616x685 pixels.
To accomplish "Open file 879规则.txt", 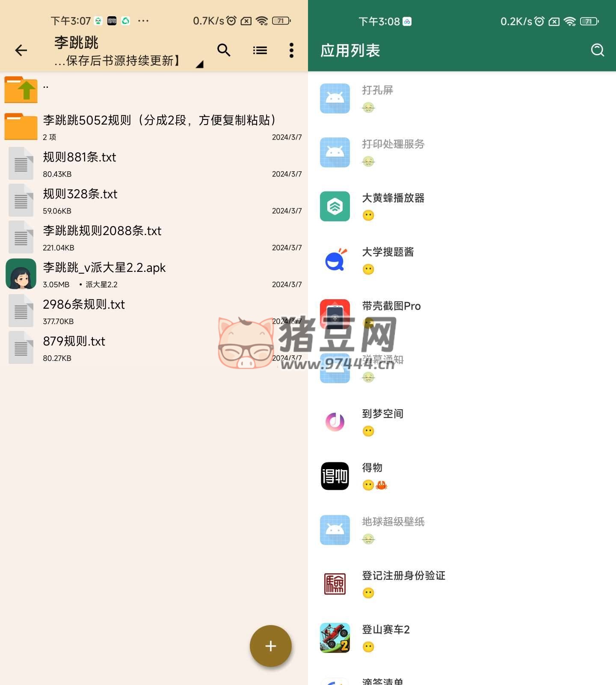I will 154,348.
